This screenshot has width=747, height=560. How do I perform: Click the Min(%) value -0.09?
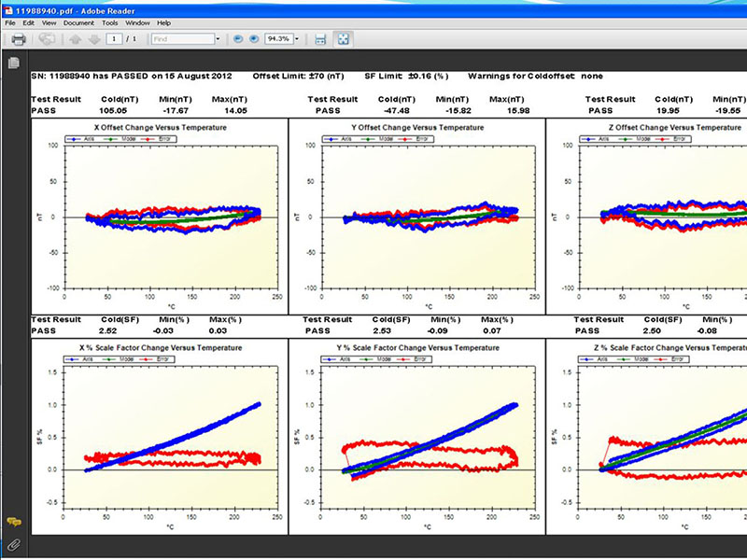point(437,331)
